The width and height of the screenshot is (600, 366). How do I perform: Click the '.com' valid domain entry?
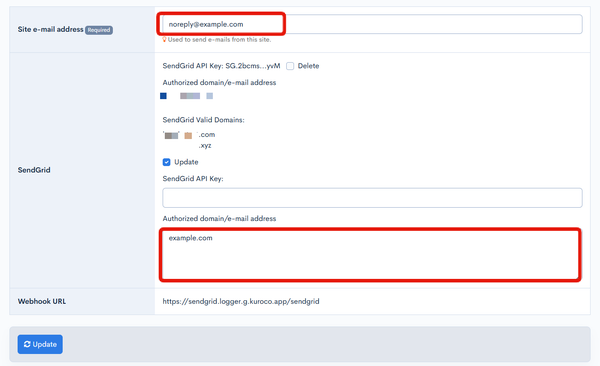207,135
